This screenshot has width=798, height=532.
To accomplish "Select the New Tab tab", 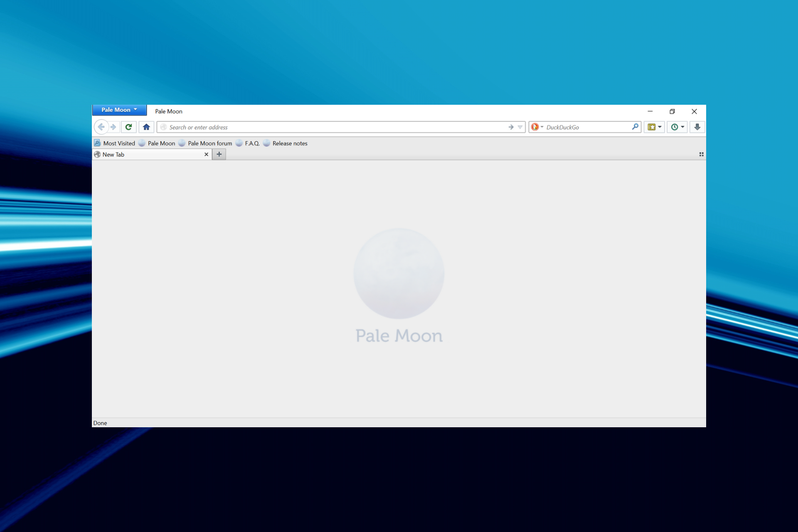I will (152, 155).
